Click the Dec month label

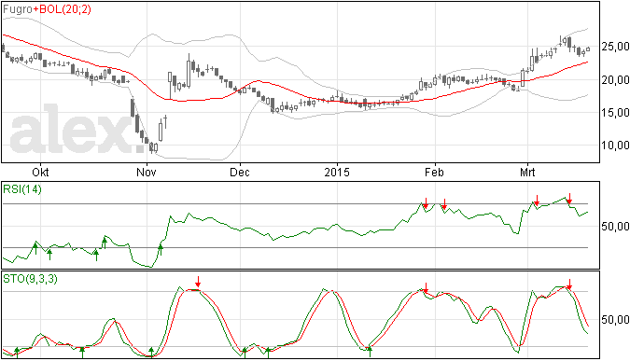coord(240,172)
